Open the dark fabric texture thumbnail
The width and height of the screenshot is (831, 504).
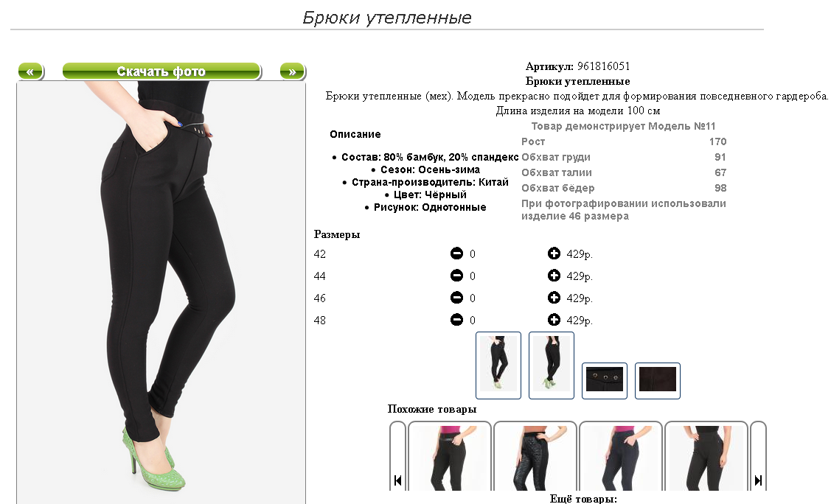pyautogui.click(x=658, y=381)
